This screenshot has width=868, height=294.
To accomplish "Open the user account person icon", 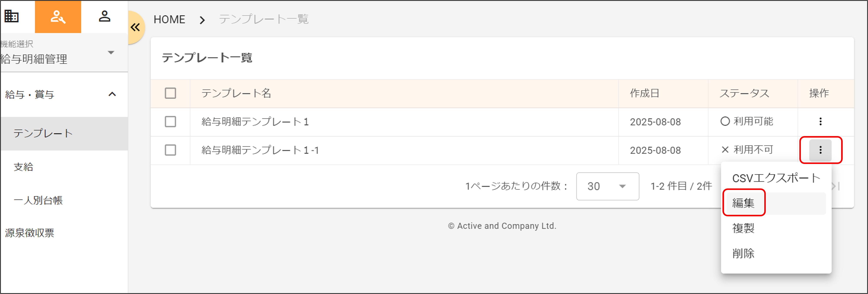I will pyautogui.click(x=105, y=16).
